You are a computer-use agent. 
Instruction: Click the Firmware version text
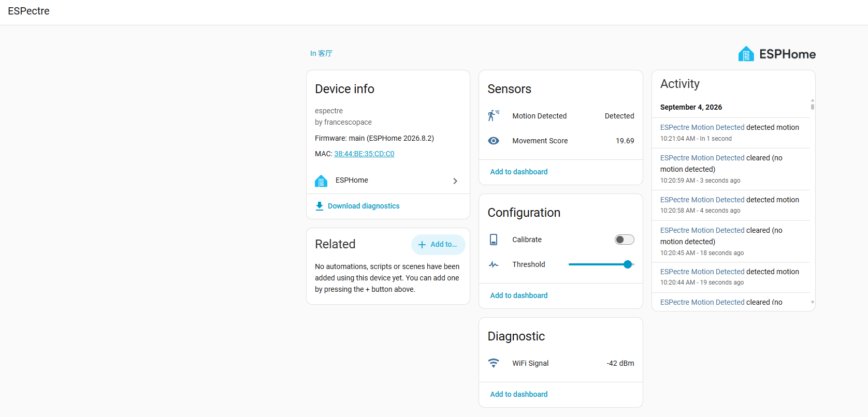pos(374,138)
